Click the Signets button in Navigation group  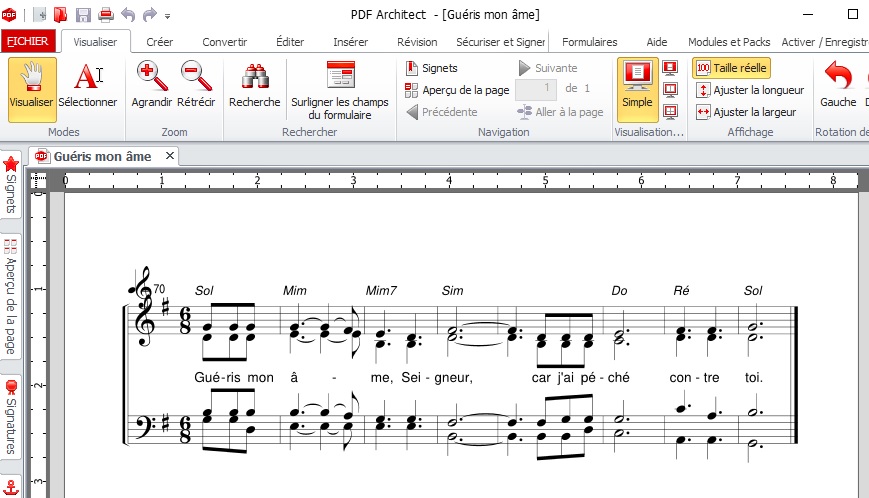431,68
